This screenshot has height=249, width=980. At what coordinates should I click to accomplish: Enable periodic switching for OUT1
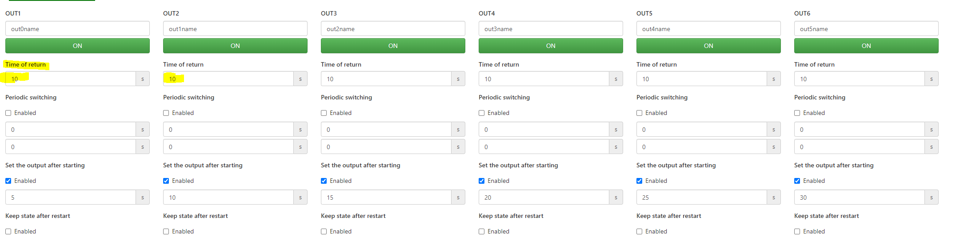[x=8, y=113]
